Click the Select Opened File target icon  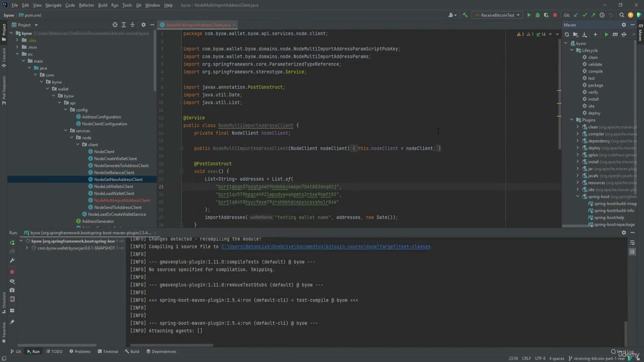coord(115,25)
